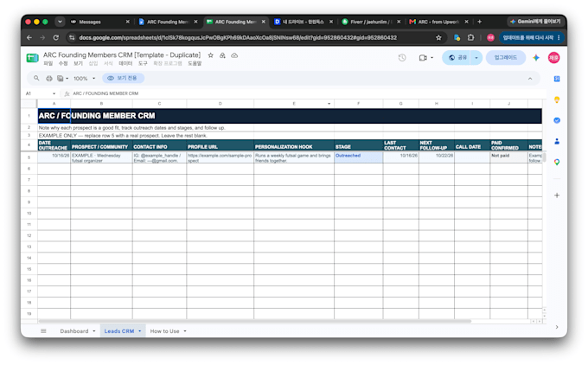Click the new tab plus button
Screen dimensions: 588x365
coord(479,22)
